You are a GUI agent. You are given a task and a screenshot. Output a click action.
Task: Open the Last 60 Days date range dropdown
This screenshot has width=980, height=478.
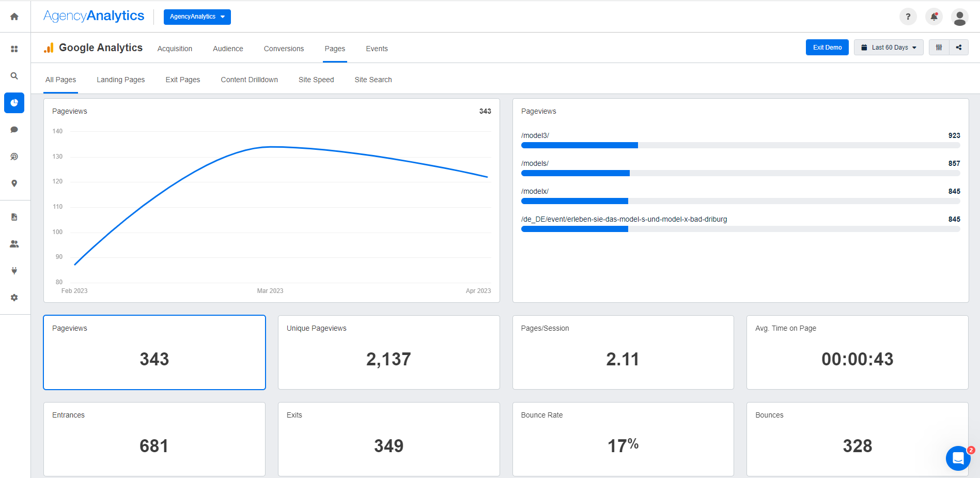pos(889,48)
